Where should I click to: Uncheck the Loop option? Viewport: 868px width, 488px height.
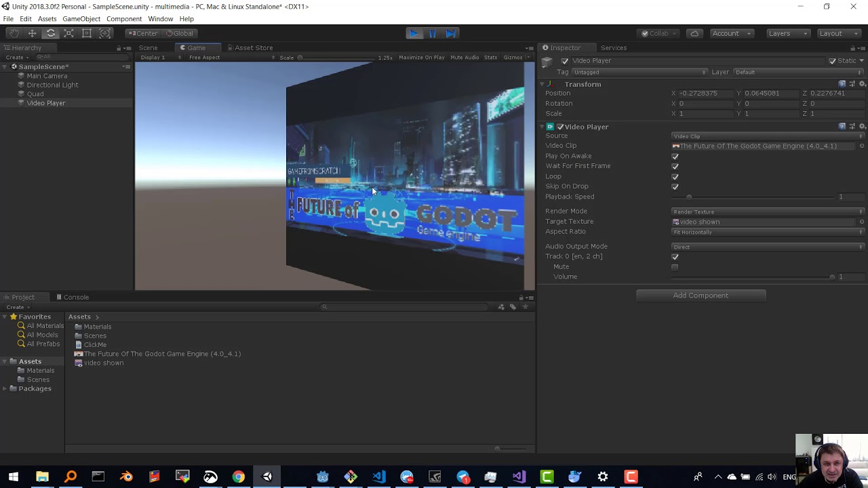(675, 177)
